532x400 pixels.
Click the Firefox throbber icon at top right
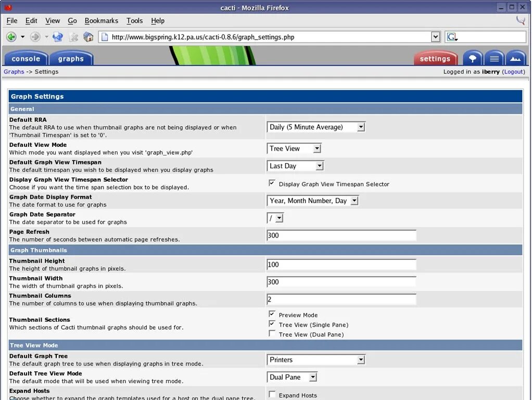[x=521, y=21]
